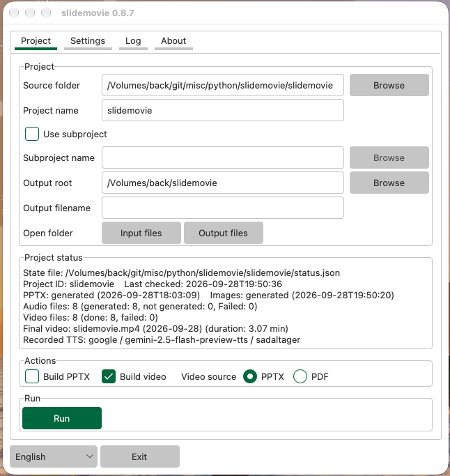Click the Output root path field
This screenshot has height=476, width=450.
tap(223, 183)
